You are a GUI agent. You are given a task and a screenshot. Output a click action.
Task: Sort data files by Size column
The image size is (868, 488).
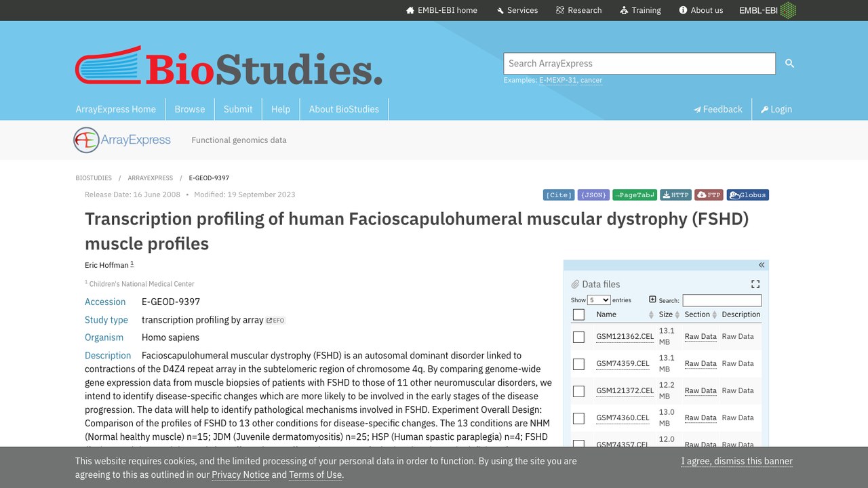669,314
